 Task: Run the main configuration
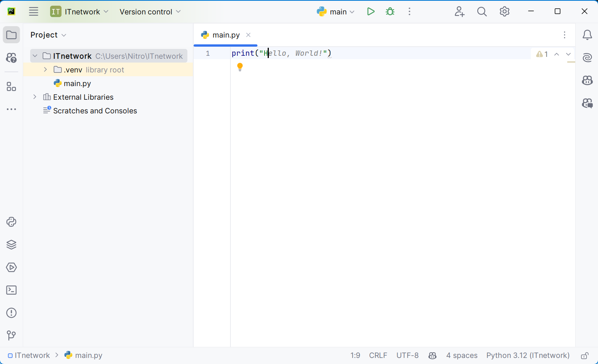pos(371,12)
